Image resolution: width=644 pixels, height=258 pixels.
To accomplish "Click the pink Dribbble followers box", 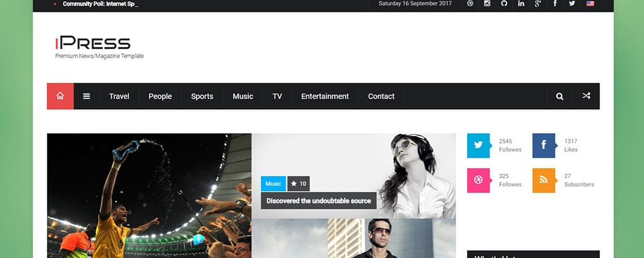I will click(x=478, y=180).
